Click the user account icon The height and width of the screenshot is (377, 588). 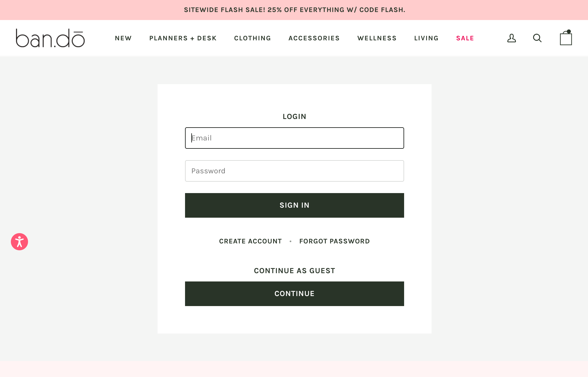coord(511,38)
